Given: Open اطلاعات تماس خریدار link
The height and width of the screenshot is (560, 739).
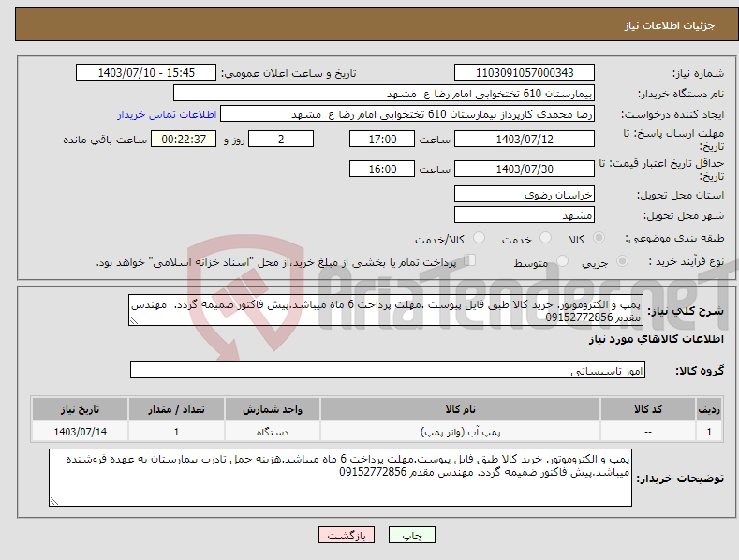Looking at the screenshot, I should pyautogui.click(x=167, y=114).
